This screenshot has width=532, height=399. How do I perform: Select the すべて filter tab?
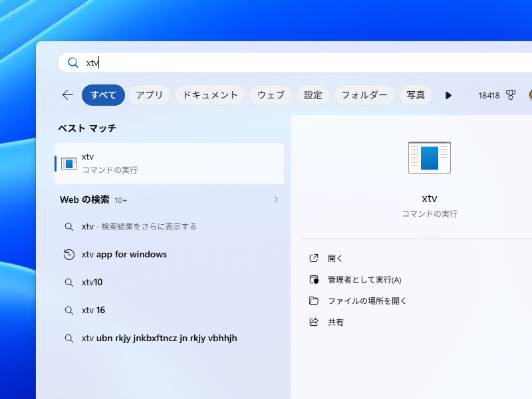coord(103,95)
